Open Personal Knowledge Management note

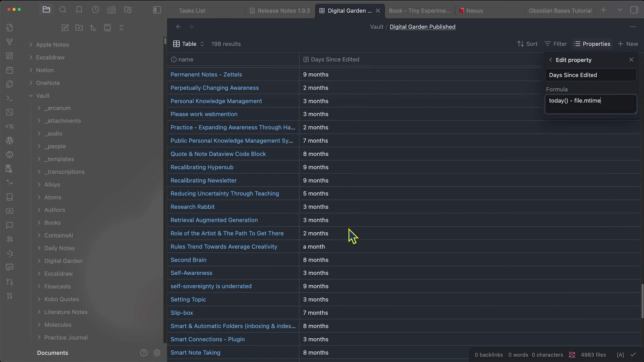[216, 101]
